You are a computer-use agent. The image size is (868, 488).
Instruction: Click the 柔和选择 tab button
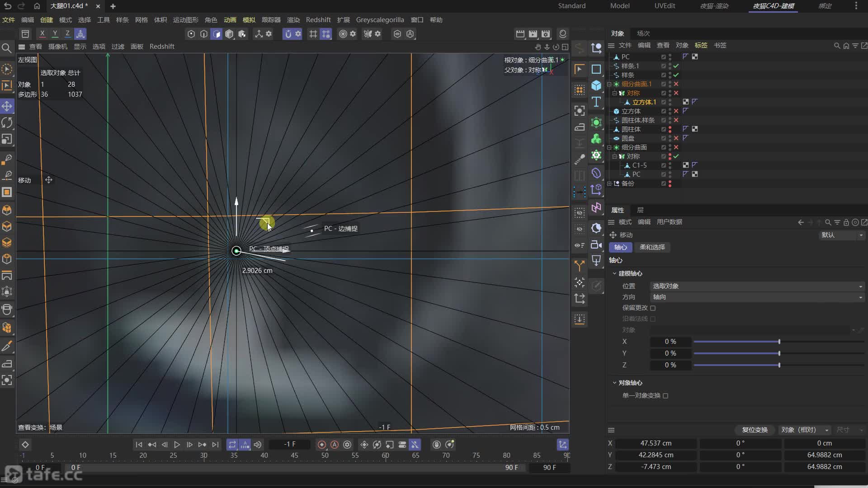click(x=652, y=247)
